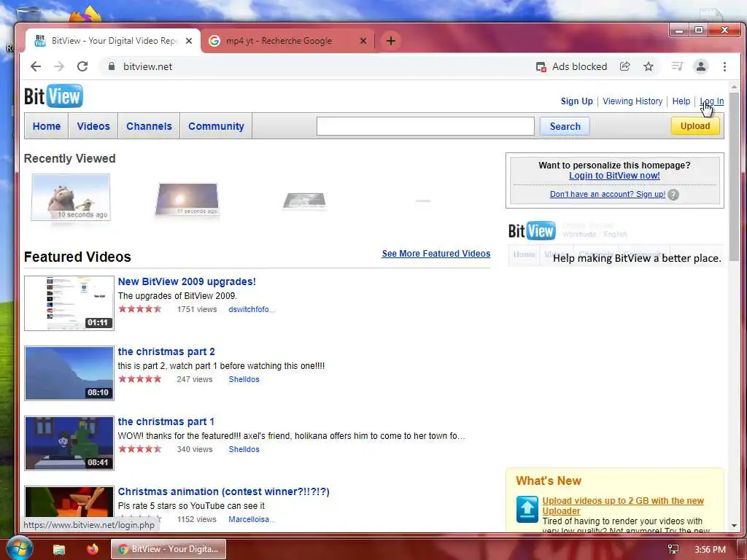Click the blue upload arrow icon

(x=527, y=509)
